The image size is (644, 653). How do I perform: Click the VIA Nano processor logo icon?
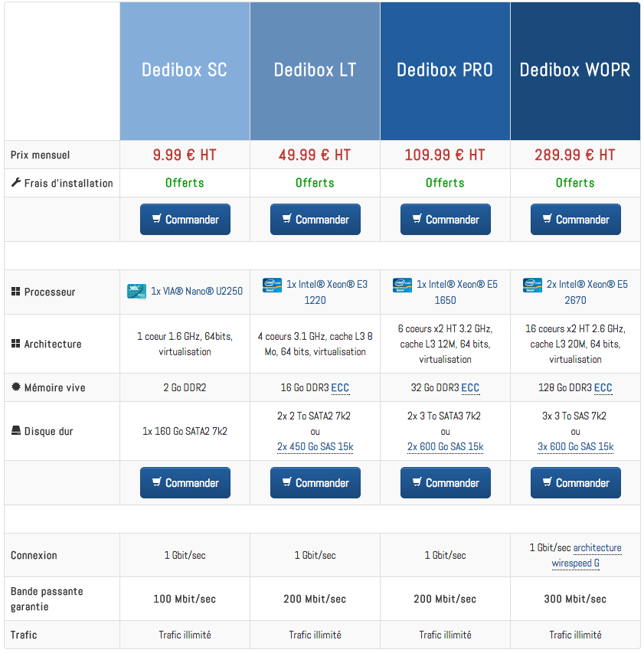pyautogui.click(x=136, y=292)
